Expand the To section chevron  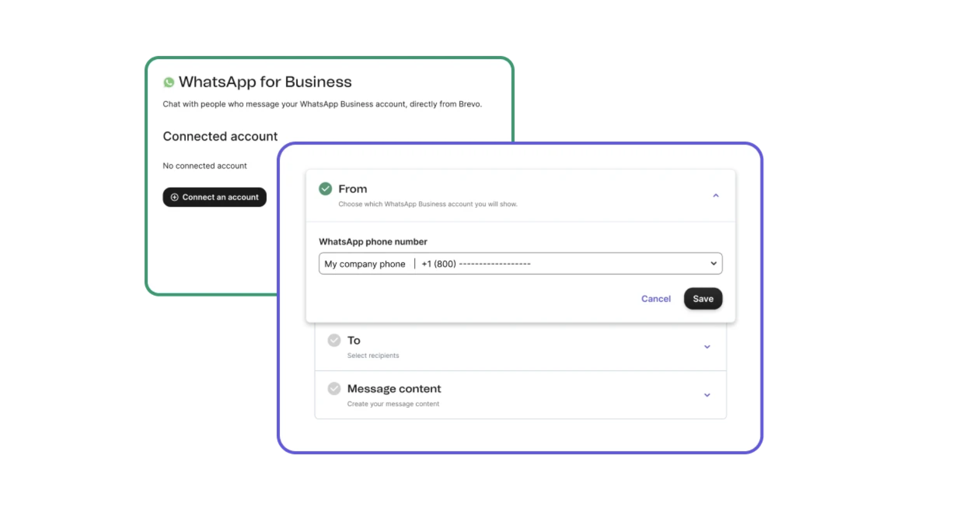coord(707,347)
